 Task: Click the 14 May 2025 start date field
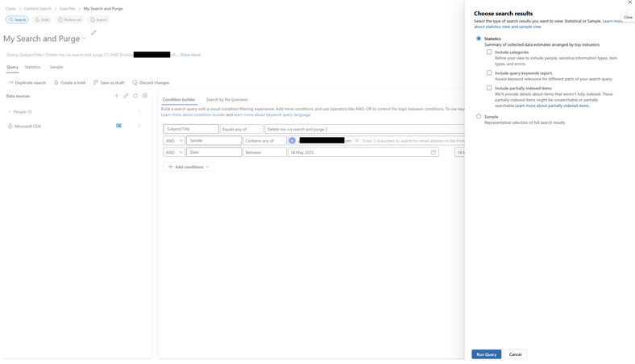[x=363, y=152]
